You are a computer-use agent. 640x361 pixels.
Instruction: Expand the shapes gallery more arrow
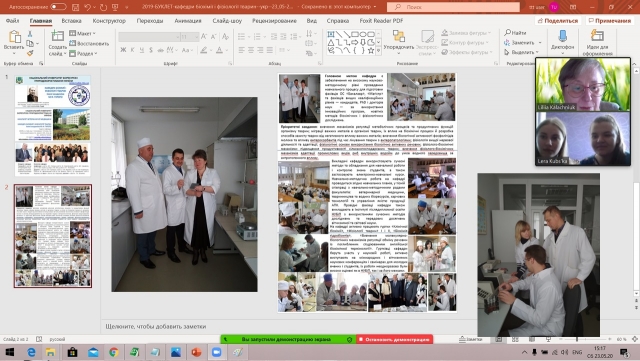[x=378, y=51]
